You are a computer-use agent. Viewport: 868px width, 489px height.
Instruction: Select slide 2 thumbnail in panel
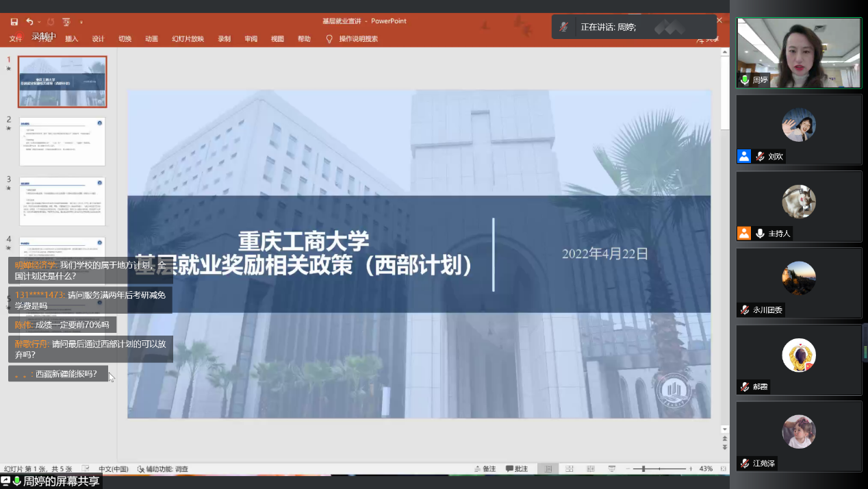62,141
